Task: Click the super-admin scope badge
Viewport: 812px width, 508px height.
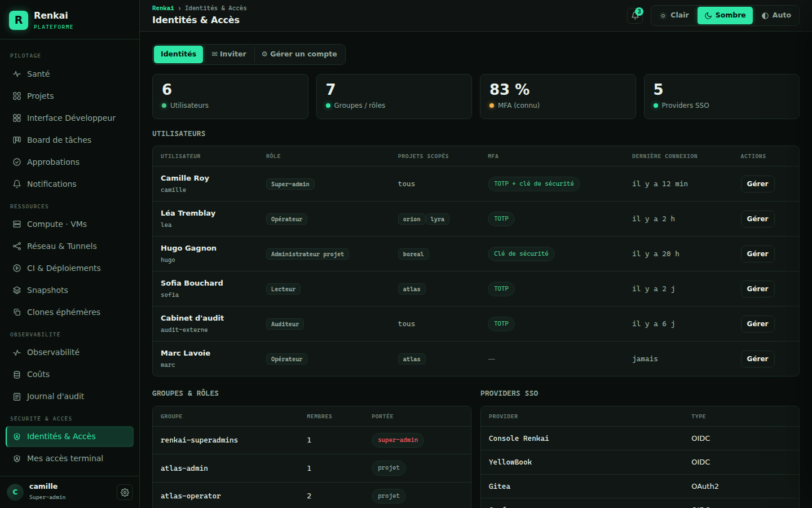Action: click(x=398, y=440)
